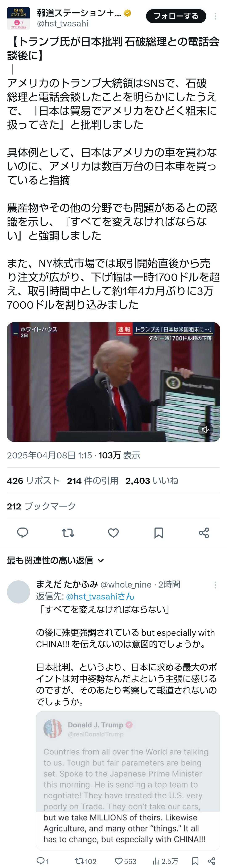Repost the reply with 102 reposts

[86, 861]
